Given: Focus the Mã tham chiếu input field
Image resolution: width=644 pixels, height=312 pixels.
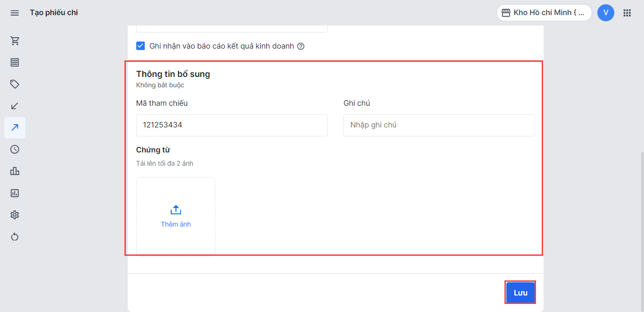Looking at the screenshot, I should coord(232,125).
